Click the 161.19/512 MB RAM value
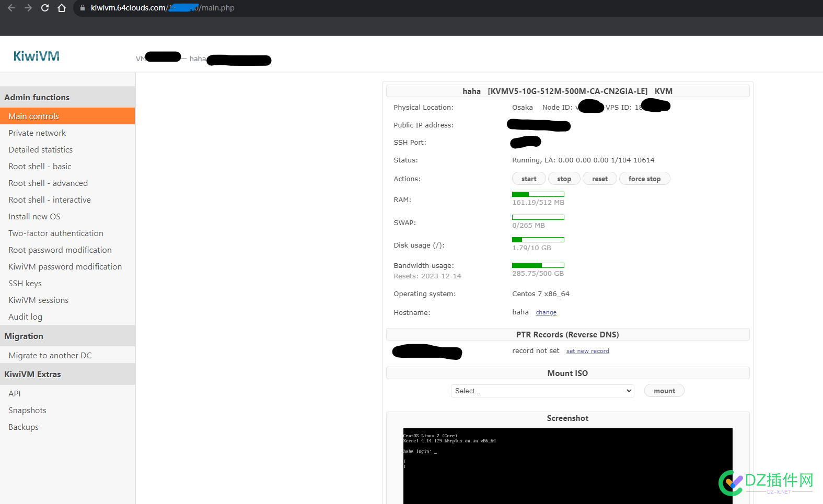Image resolution: width=823 pixels, height=504 pixels. [538, 203]
